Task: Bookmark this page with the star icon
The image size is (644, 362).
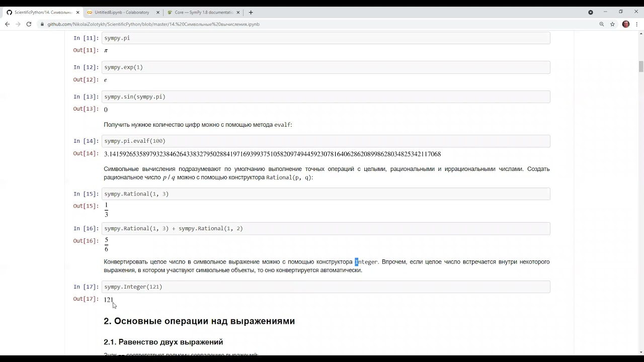Action: pyautogui.click(x=612, y=24)
